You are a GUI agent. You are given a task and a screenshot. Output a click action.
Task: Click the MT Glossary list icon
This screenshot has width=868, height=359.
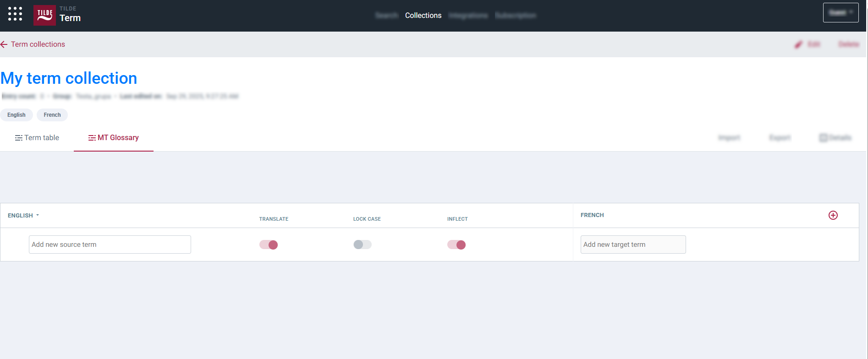click(92, 138)
